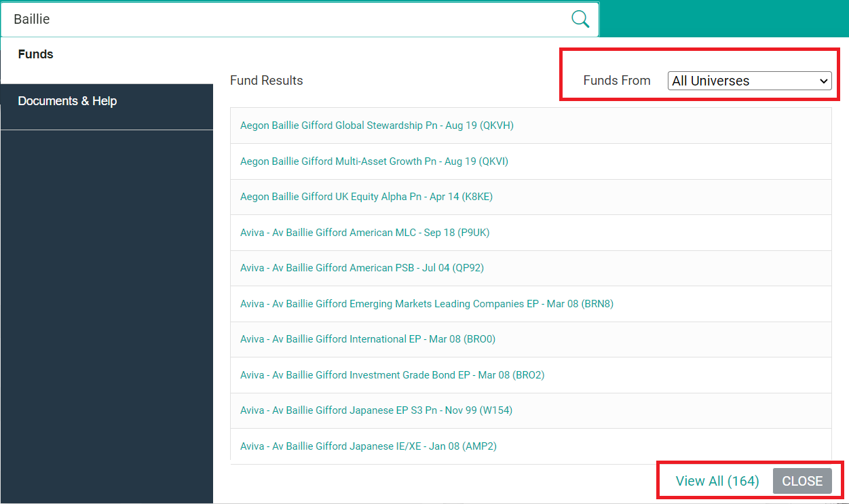Choose Aviva Baillie Gifford Investment Grade Bond EP
The width and height of the screenshot is (849, 504).
point(392,375)
